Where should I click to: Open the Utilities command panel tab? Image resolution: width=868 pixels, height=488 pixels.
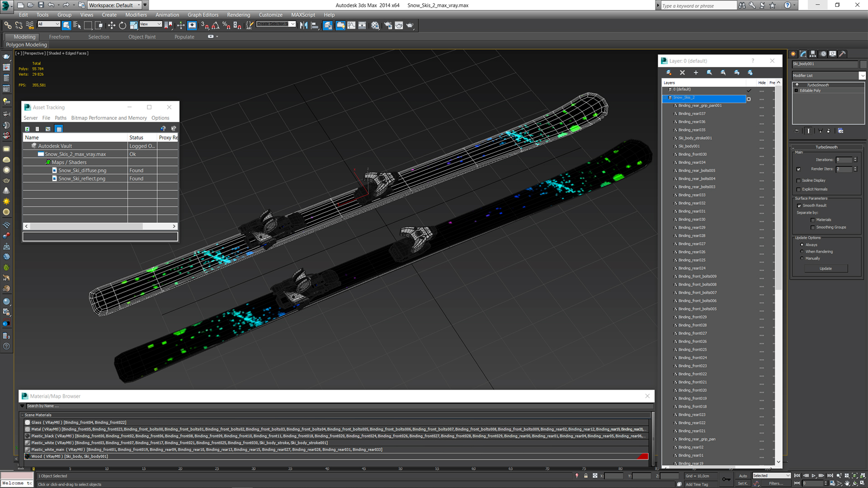point(843,54)
